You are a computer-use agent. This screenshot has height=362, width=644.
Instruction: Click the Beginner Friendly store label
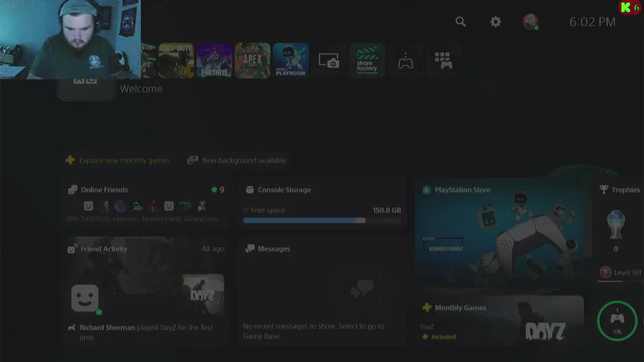pyautogui.click(x=445, y=248)
